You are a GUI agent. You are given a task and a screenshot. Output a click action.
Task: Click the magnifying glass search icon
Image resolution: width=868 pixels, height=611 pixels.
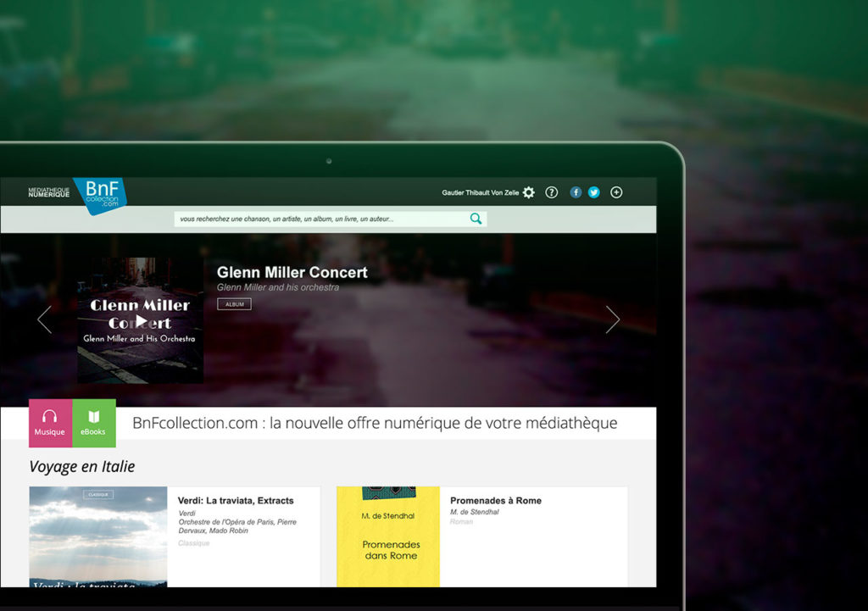click(476, 219)
